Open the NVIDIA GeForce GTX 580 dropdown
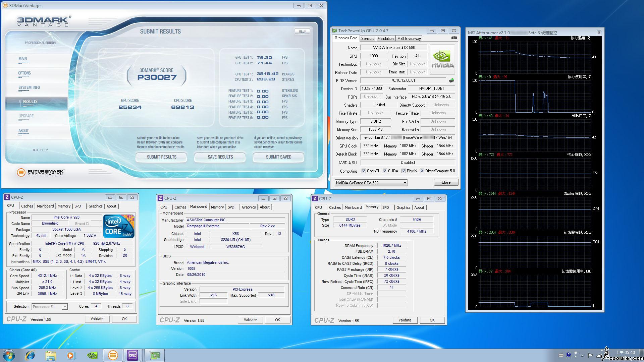The image size is (644, 362). coord(405,183)
